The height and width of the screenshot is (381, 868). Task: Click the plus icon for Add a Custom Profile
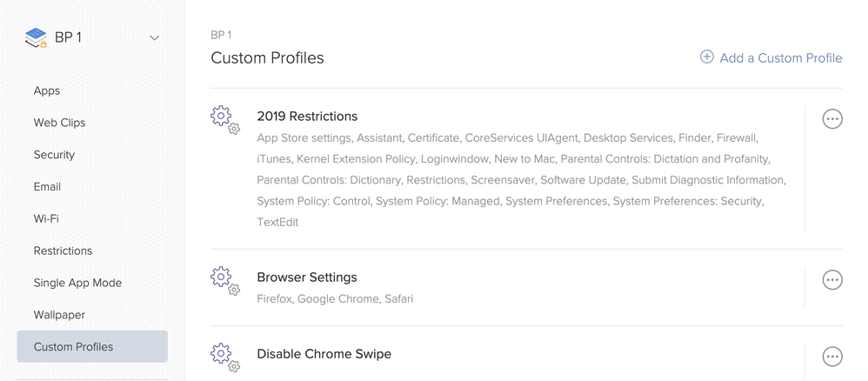point(707,57)
